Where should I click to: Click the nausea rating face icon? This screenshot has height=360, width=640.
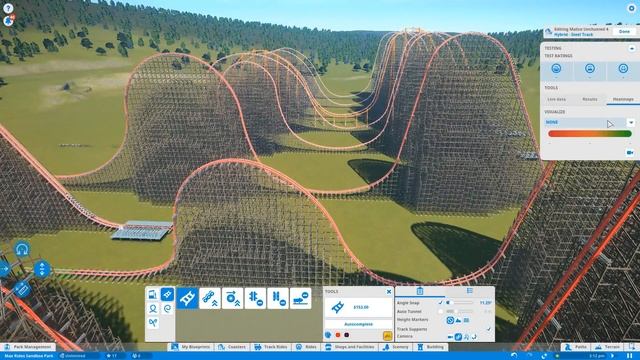623,69
